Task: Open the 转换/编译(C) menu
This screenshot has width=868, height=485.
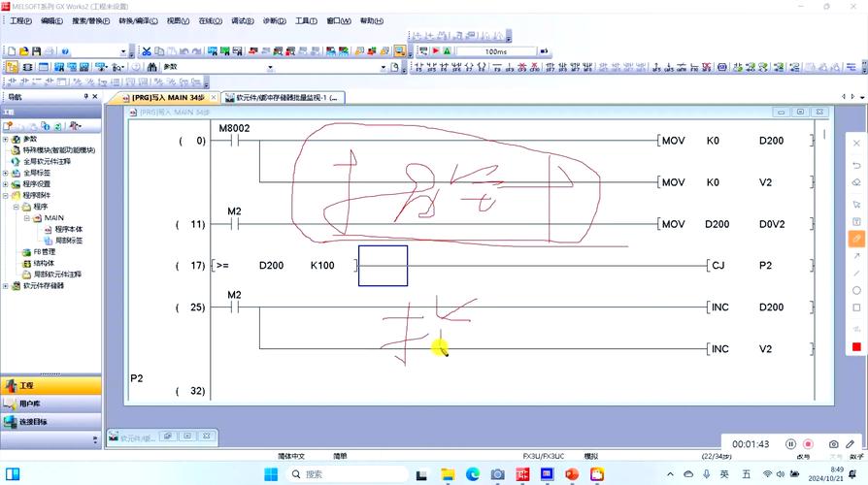Action: tap(138, 20)
